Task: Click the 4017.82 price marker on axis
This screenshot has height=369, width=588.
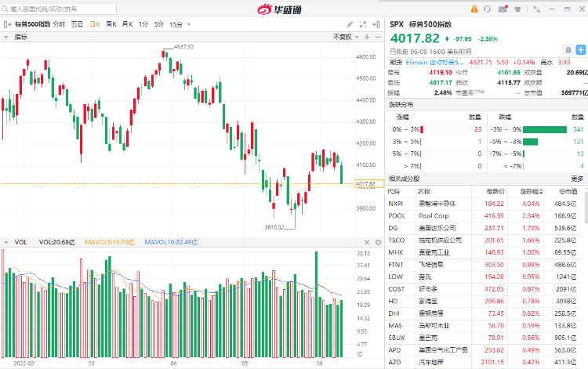Action: [x=369, y=184]
